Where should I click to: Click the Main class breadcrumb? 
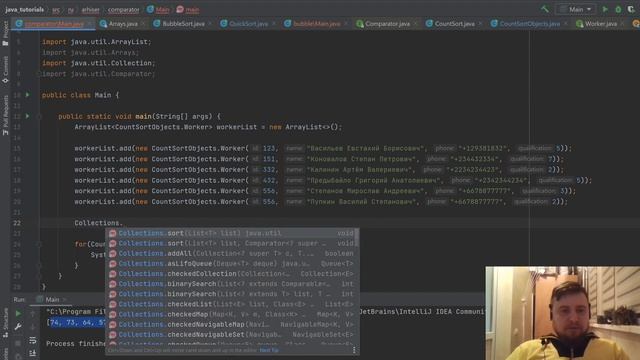click(158, 9)
